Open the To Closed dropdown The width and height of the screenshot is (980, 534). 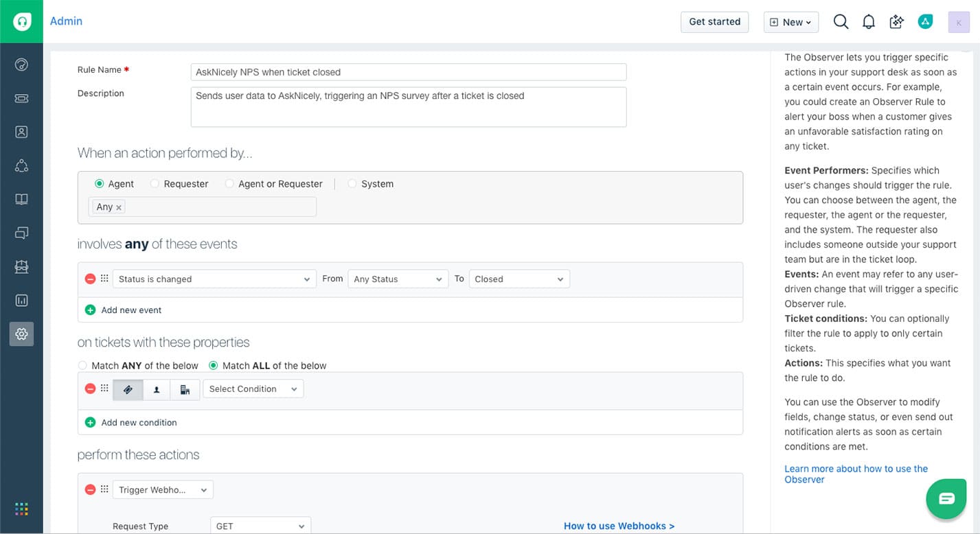(x=519, y=279)
